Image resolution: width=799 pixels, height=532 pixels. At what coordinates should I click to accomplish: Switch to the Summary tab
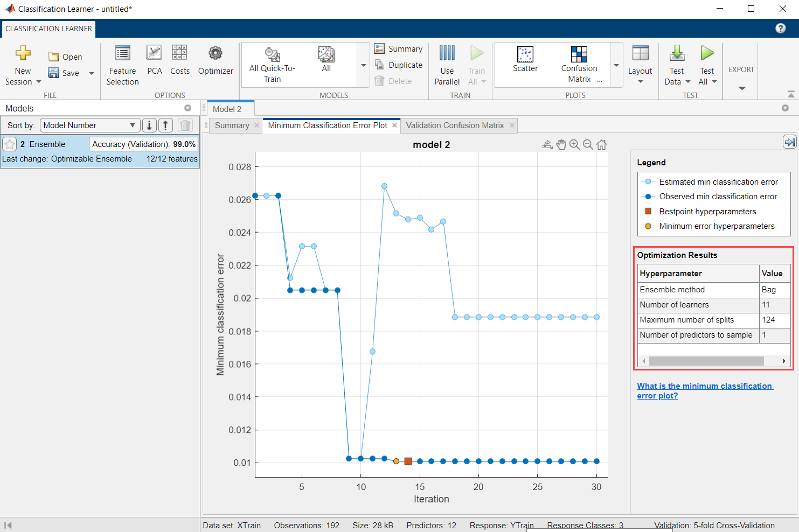pos(232,125)
